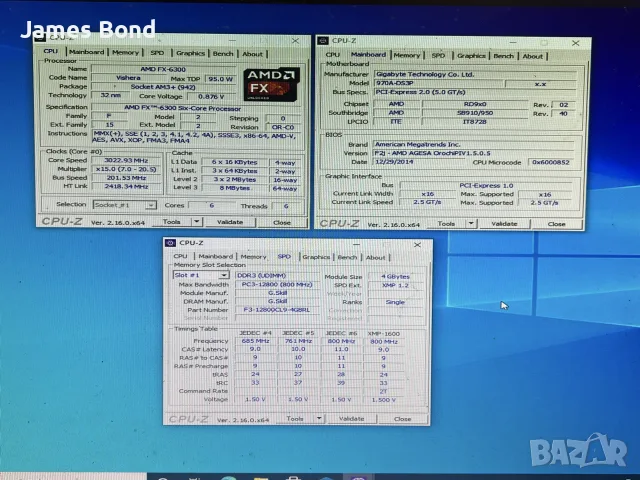Switch to Memory tab in SPD window

(253, 257)
